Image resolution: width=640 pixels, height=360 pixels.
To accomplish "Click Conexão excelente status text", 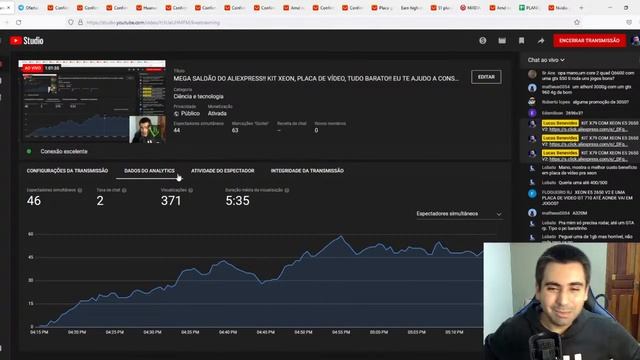I will tap(64, 151).
